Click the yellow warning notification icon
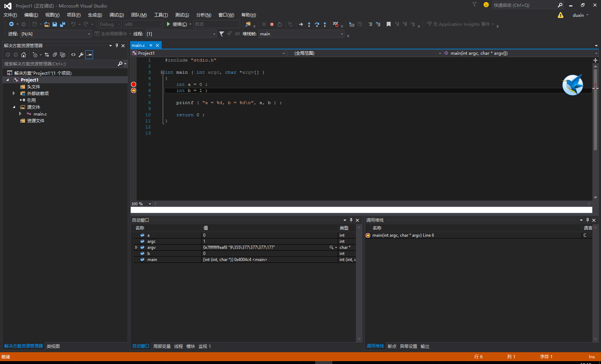The height and width of the screenshot is (364, 601). [x=561, y=15]
